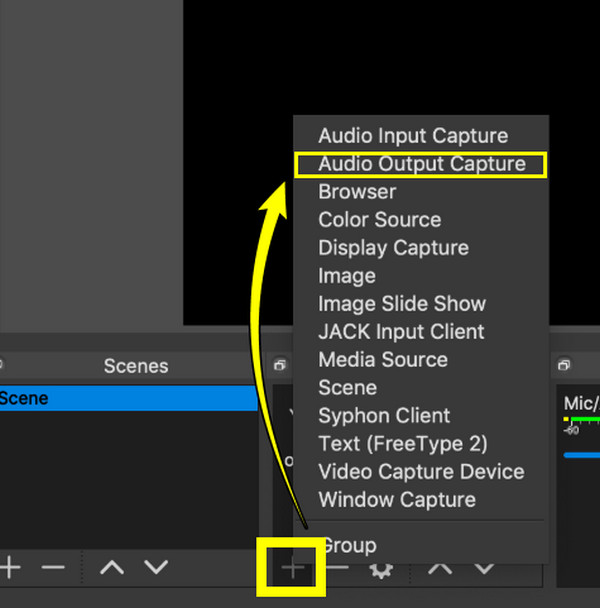The image size is (600, 608).
Task: Choose Window Capture source
Action: [x=421, y=499]
